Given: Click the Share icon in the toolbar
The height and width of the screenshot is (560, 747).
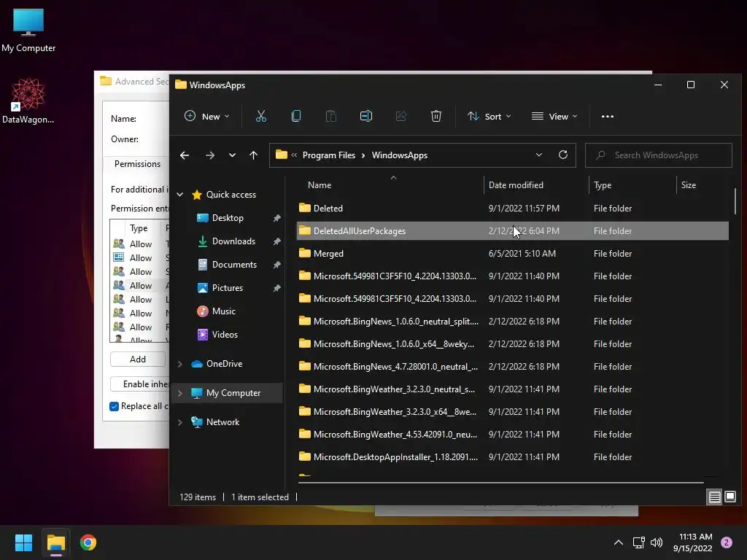Looking at the screenshot, I should [x=400, y=116].
